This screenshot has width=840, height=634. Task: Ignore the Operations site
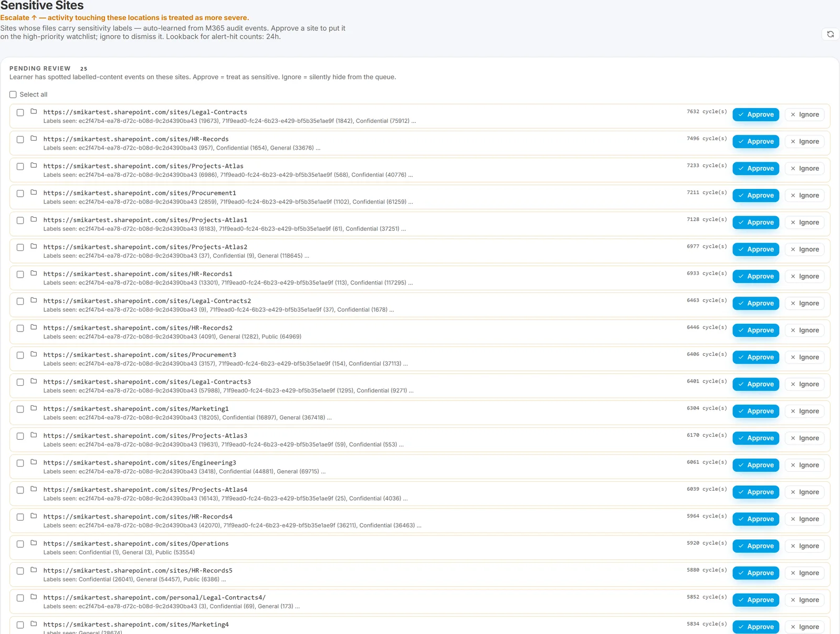pyautogui.click(x=804, y=546)
